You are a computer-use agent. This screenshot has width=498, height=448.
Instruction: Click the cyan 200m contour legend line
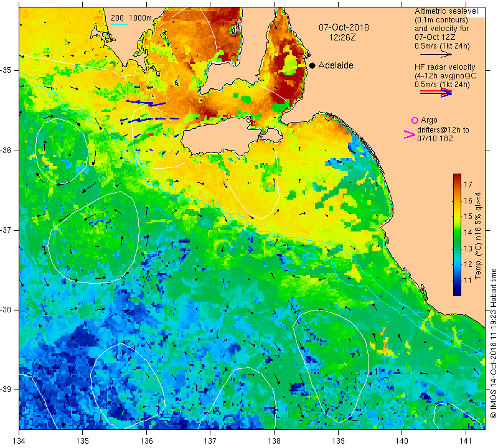tap(120, 24)
